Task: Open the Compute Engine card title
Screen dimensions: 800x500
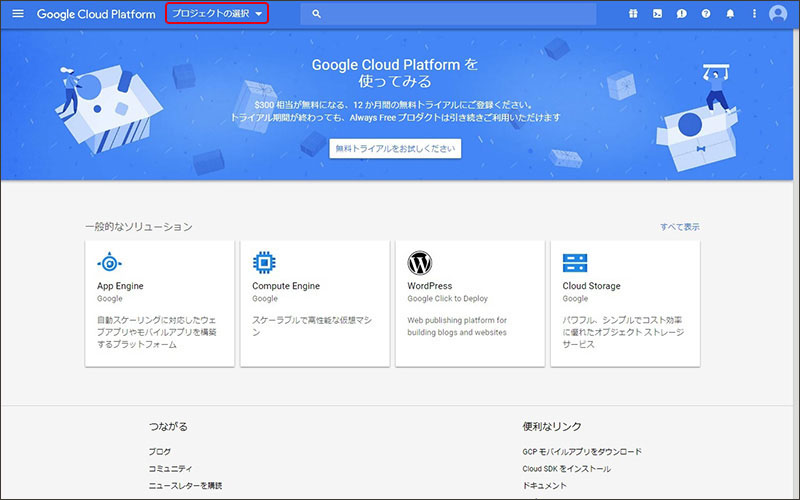Action: 286,286
